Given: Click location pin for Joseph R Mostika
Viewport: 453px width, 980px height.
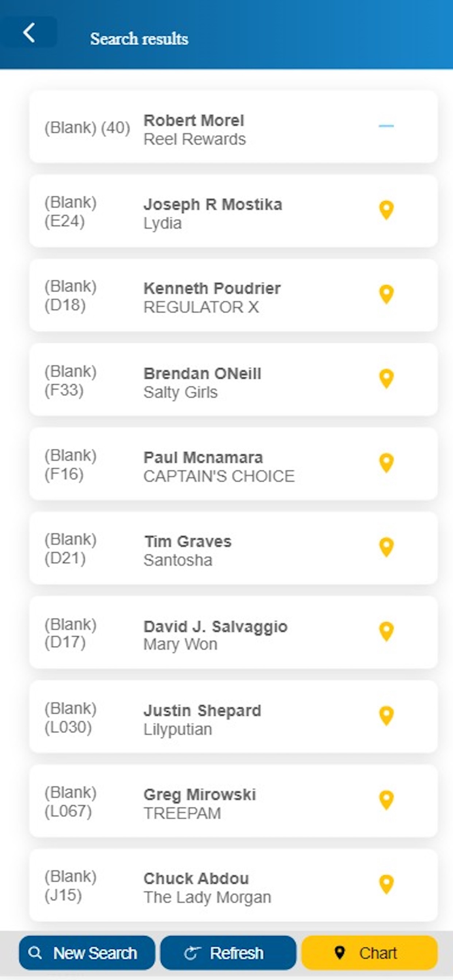Looking at the screenshot, I should coord(386,210).
